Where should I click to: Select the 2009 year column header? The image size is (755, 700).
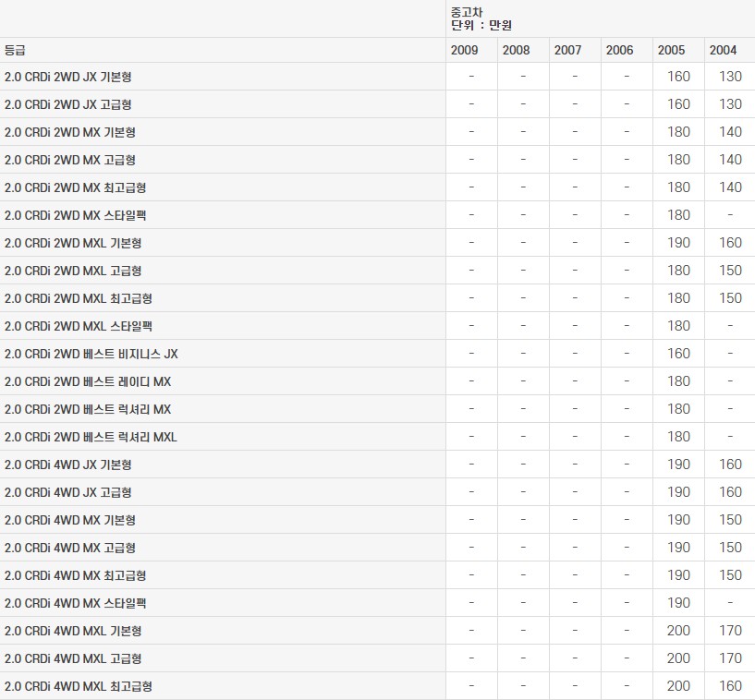point(471,50)
